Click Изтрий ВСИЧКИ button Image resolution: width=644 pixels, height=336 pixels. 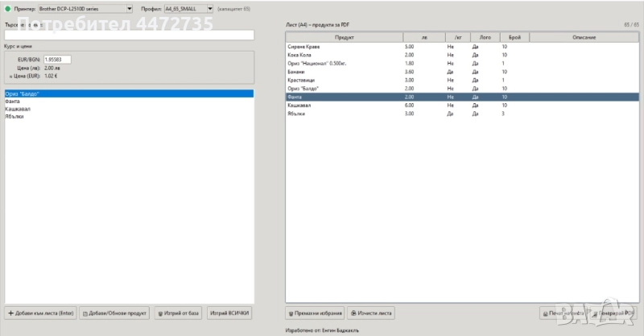(229, 313)
